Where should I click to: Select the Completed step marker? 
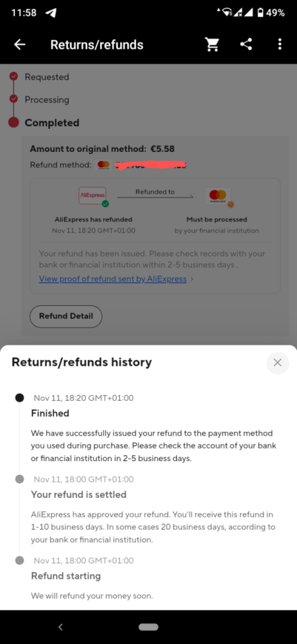(14, 122)
